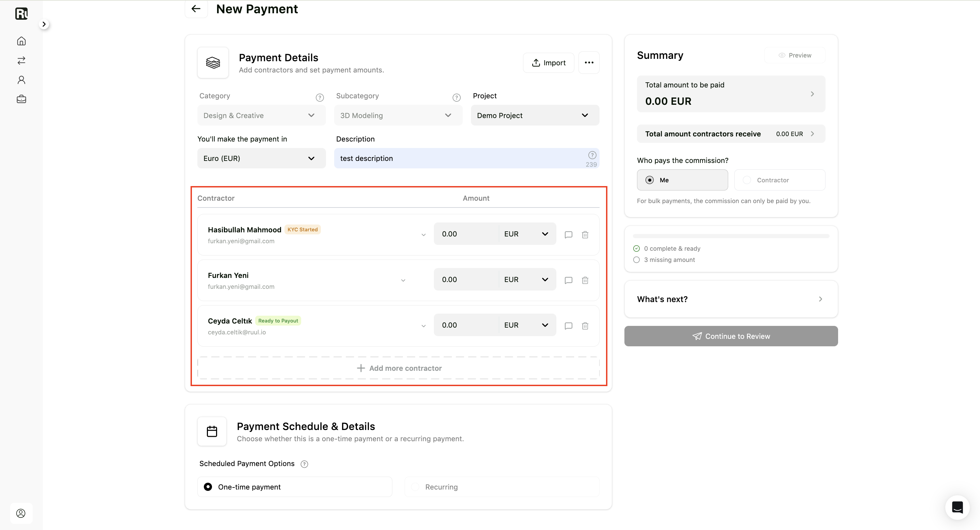Click the 3 missing amount status
Image resolution: width=980 pixels, height=530 pixels.
(664, 260)
